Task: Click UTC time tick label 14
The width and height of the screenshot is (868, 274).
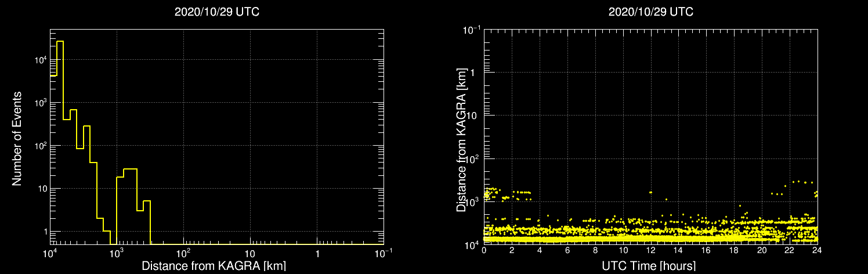Action: click(679, 251)
